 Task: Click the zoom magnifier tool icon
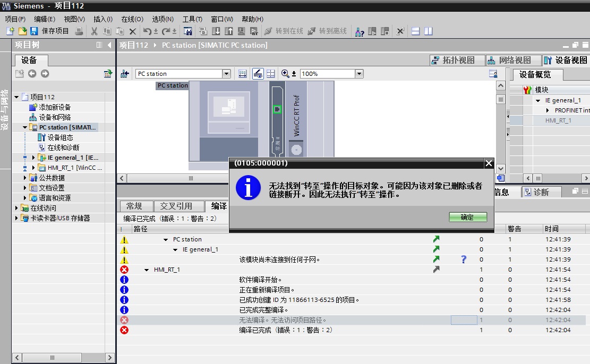(285, 74)
